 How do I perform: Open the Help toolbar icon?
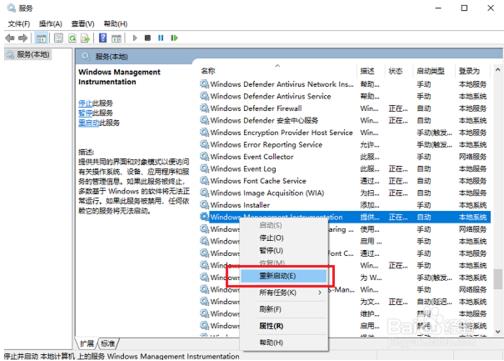coord(103,38)
